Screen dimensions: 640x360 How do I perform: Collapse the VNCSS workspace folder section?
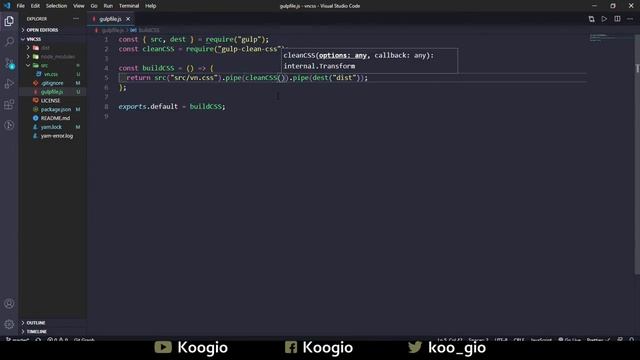[x=34, y=39]
